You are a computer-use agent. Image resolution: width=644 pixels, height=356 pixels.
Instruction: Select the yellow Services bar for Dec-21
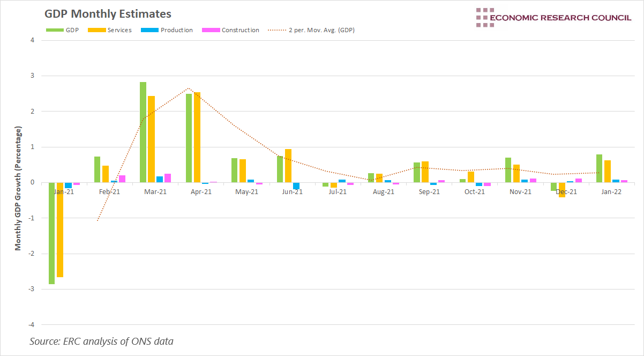coord(561,190)
